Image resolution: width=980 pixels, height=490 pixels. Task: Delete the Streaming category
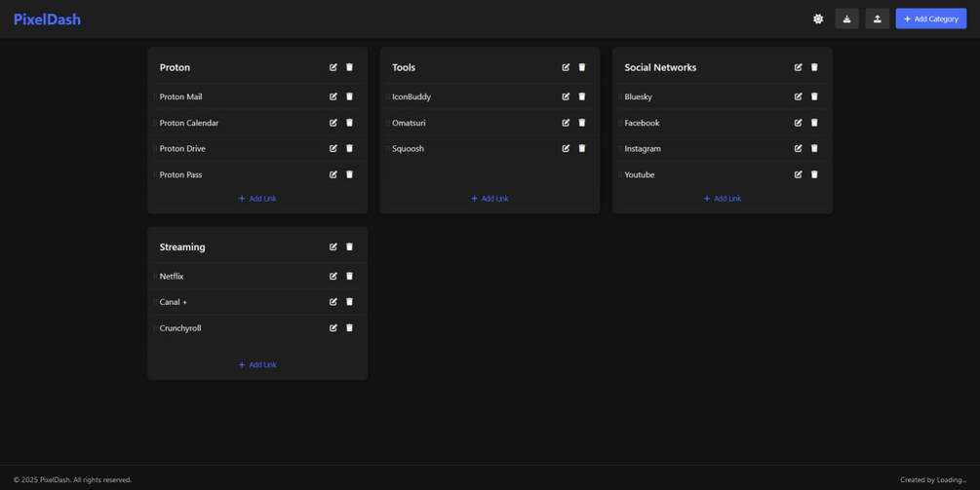click(x=349, y=247)
